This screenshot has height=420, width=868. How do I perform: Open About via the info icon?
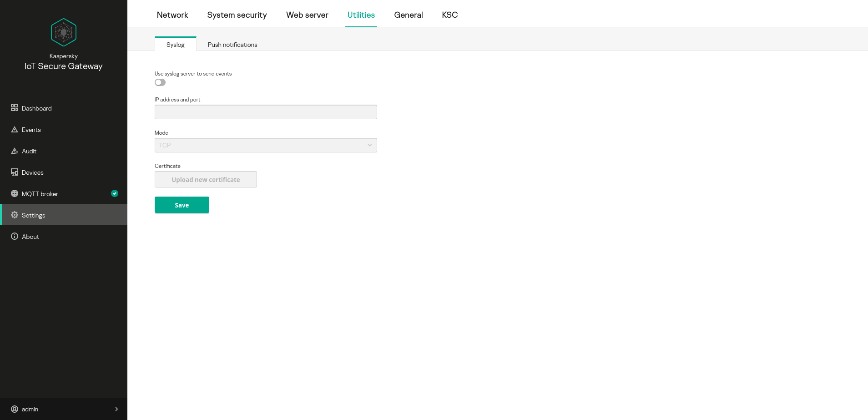coord(15,236)
